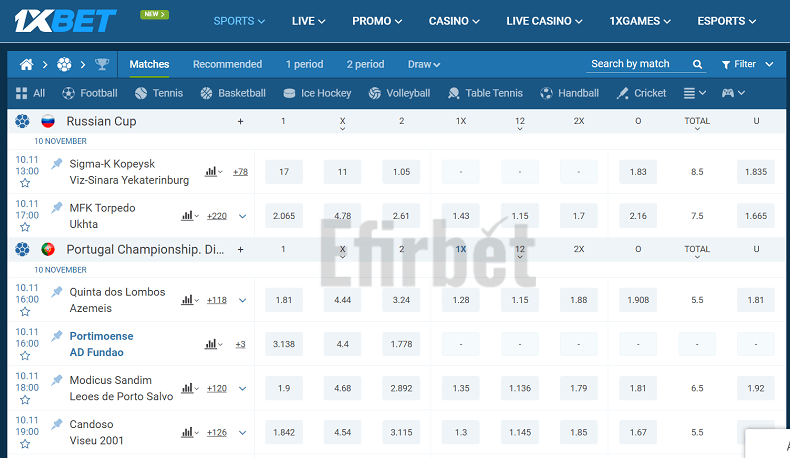The image size is (790, 458).
Task: Open the gamepad esports dropdown
Action: (x=733, y=93)
